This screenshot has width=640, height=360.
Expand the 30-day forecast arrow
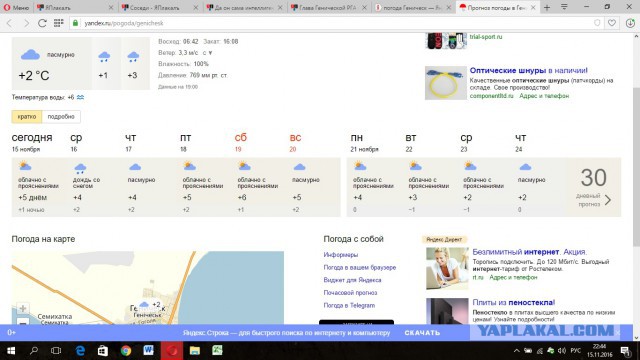[x=608, y=200]
